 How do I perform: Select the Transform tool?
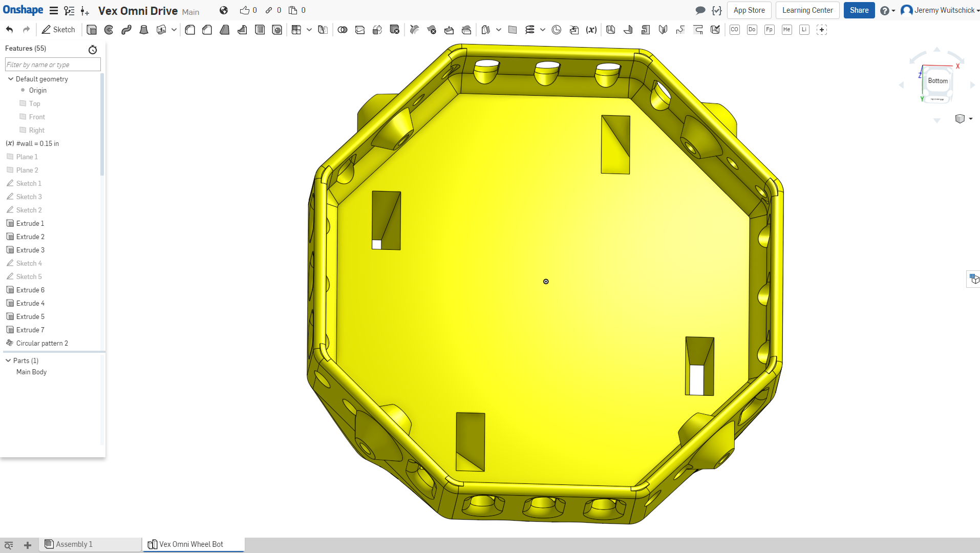(377, 30)
